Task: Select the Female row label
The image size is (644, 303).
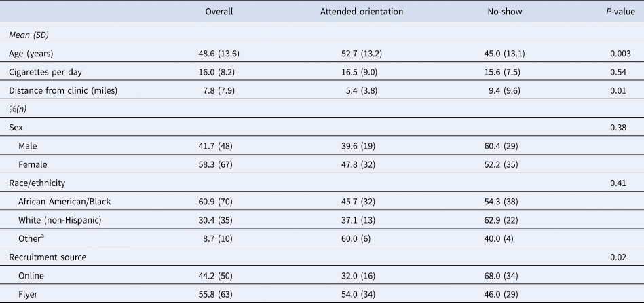Action: click(x=35, y=164)
